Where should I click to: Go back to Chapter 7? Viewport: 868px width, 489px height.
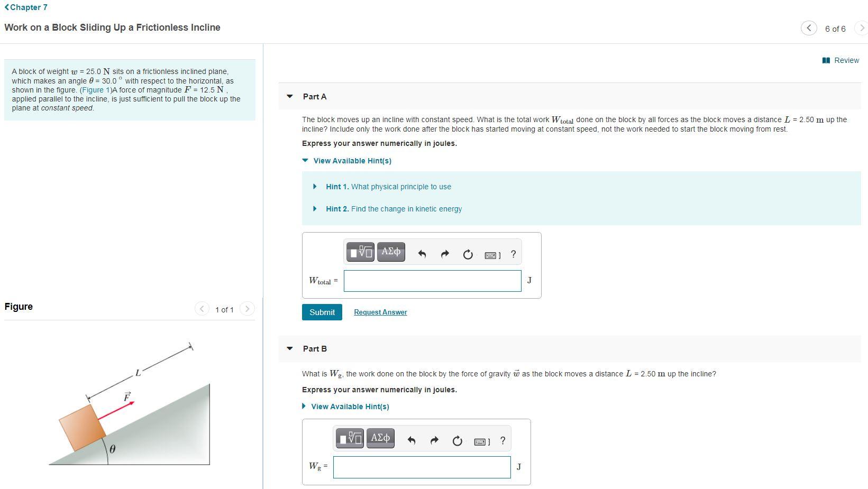[26, 7]
